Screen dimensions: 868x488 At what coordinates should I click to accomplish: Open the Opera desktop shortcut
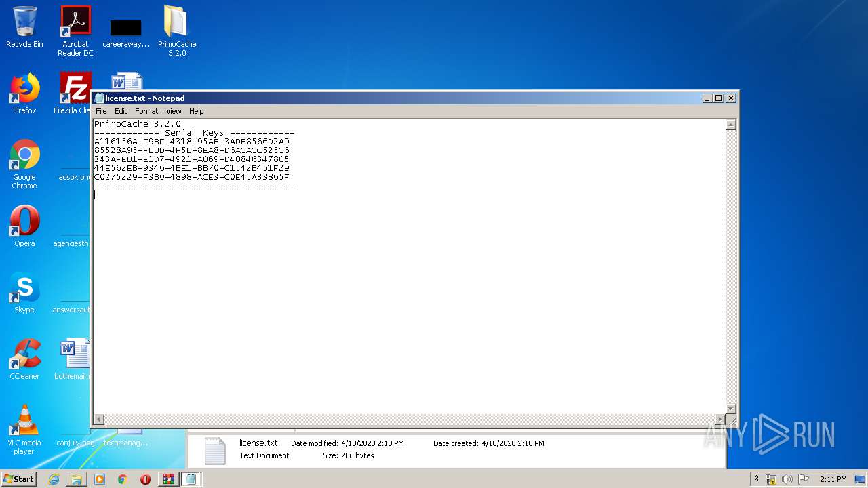(x=24, y=226)
